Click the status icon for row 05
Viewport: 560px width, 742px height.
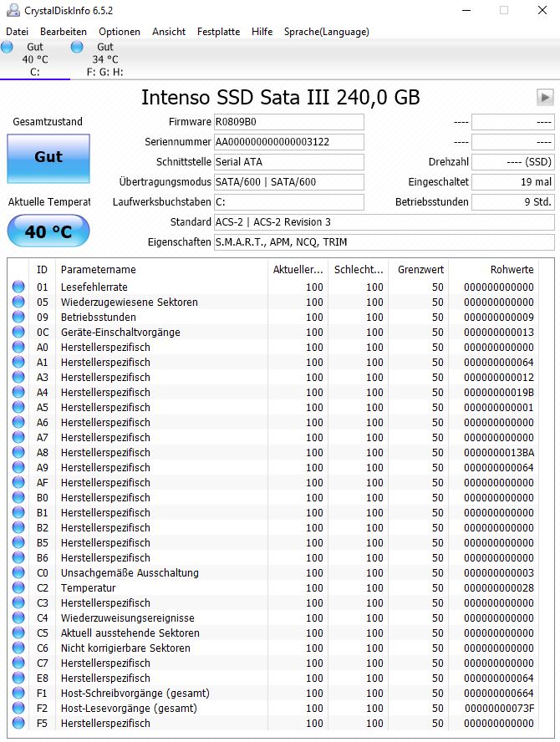[x=18, y=302]
